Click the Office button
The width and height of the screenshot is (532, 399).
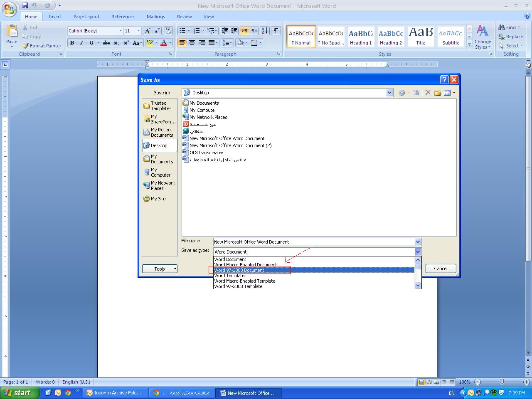tap(9, 8)
